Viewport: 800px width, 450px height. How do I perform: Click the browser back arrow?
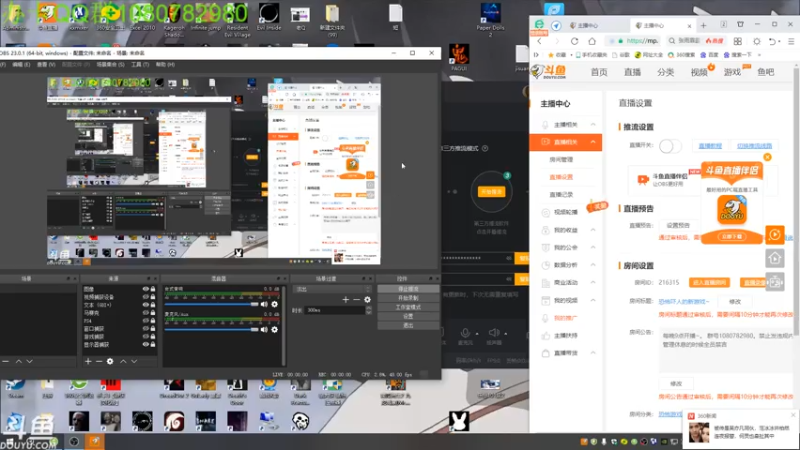(x=540, y=41)
